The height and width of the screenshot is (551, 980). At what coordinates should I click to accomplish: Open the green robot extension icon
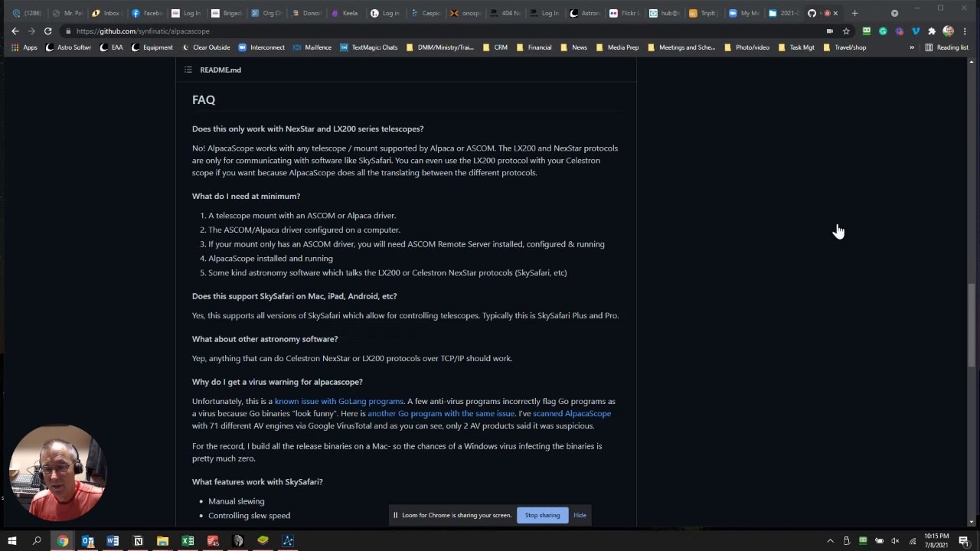[867, 31]
